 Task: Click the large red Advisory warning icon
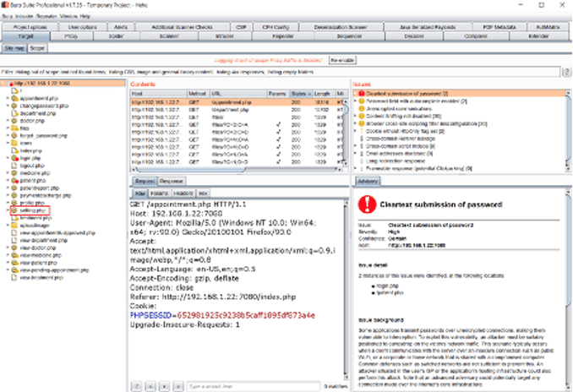coord(366,203)
